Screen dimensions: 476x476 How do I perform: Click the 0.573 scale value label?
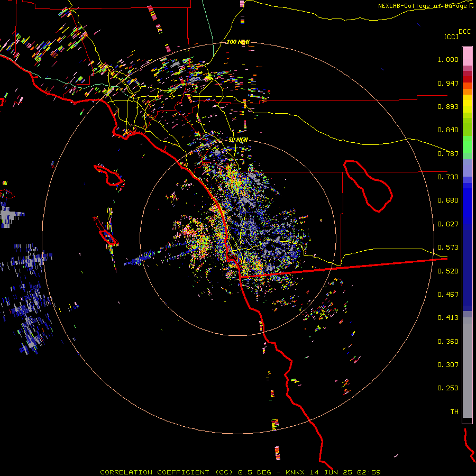[448, 248]
